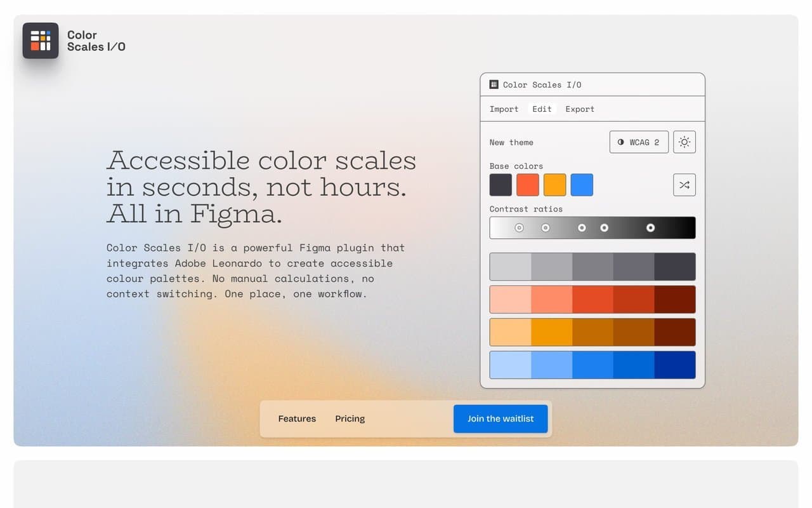Image resolution: width=812 pixels, height=508 pixels.
Task: Click the Contrast ratios label
Action: (x=526, y=209)
